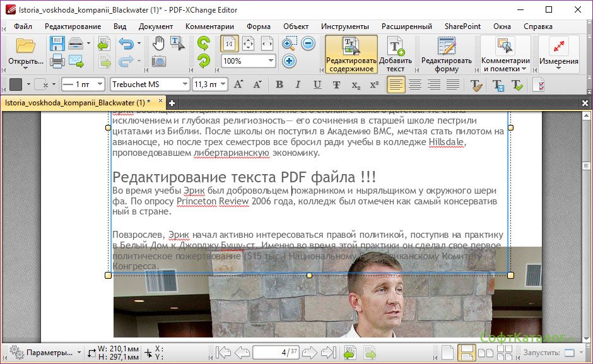This screenshot has width=593, height=364.
Task: Set zoom to actual size 1:1
Action: click(229, 44)
